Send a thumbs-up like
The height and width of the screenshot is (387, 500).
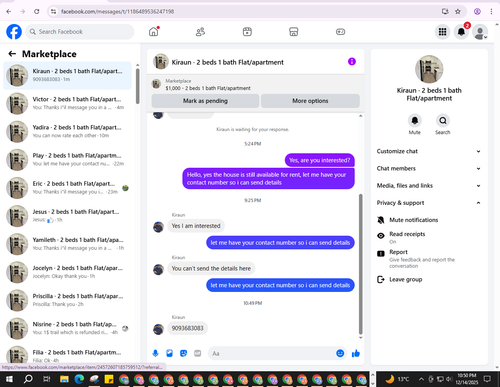356,353
